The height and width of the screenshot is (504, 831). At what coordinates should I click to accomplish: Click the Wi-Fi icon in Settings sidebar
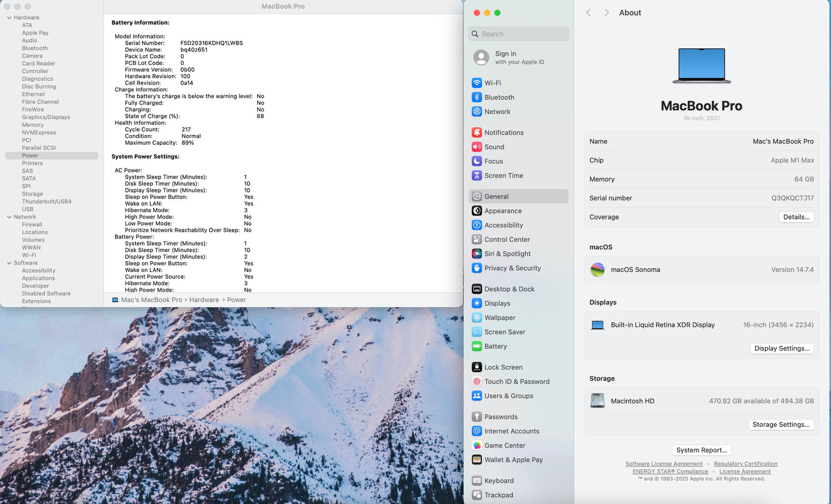point(477,83)
